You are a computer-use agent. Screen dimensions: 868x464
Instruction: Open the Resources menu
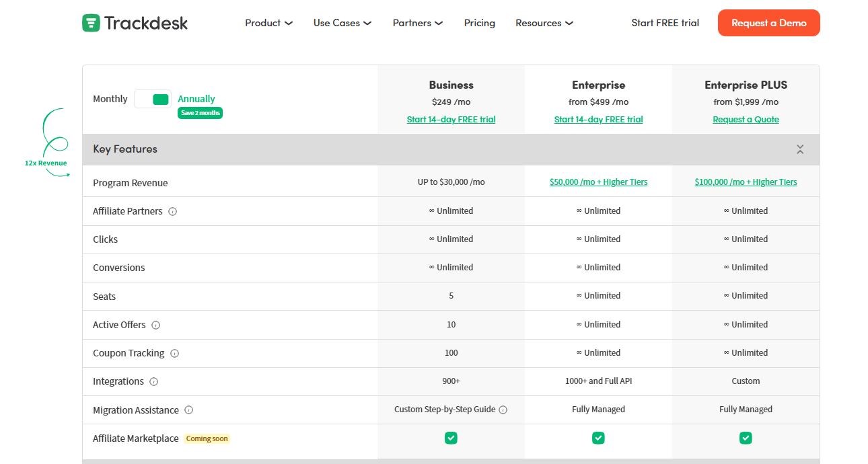pos(544,23)
